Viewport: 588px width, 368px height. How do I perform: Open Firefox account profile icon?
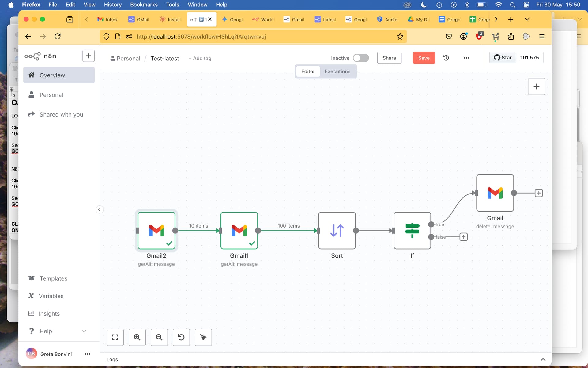(464, 36)
